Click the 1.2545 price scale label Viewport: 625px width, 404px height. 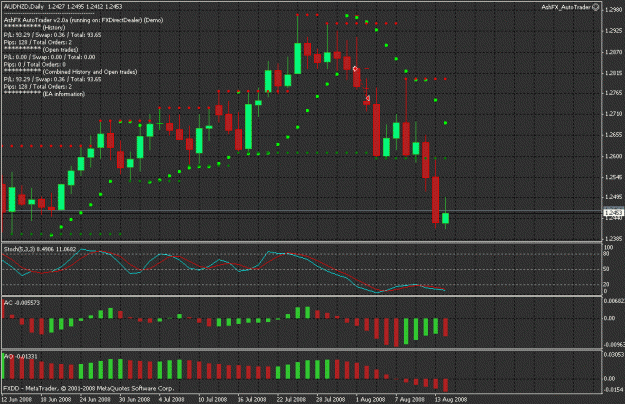pyautogui.click(x=613, y=177)
